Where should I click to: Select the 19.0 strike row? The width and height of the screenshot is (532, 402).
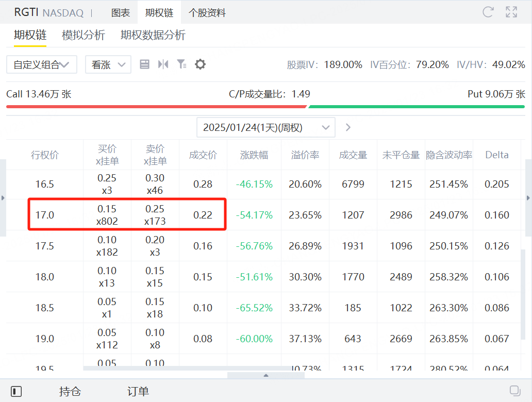pos(263,339)
